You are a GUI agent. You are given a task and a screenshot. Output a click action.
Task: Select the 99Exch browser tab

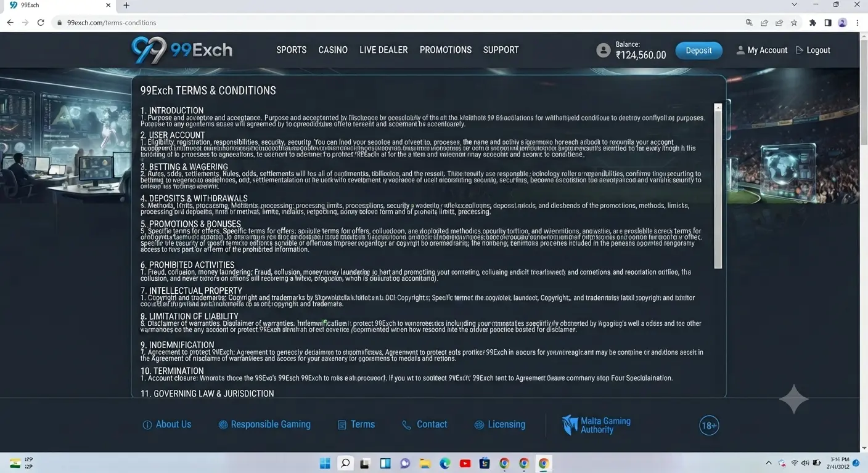tap(59, 5)
